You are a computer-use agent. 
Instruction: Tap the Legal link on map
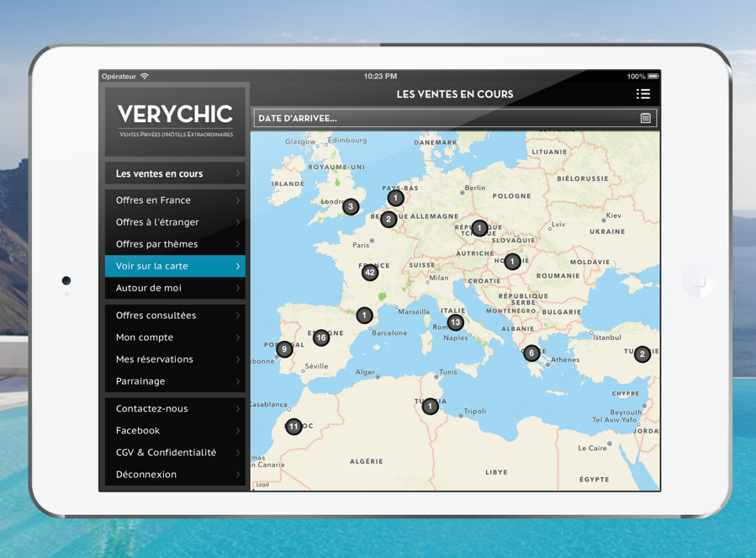(262, 485)
